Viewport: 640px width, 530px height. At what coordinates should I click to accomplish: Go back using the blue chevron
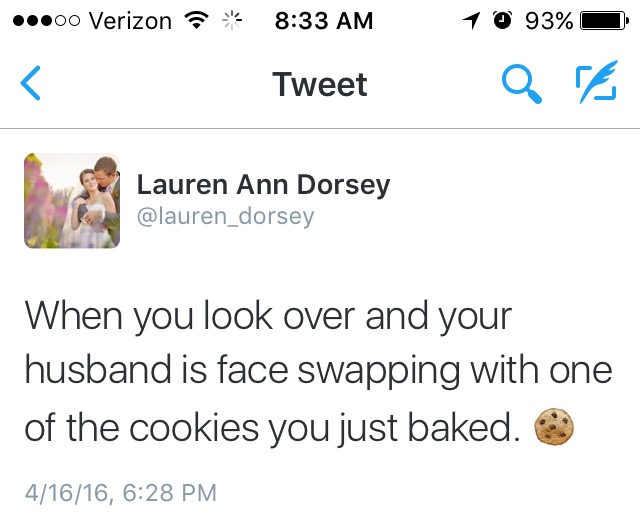[31, 83]
